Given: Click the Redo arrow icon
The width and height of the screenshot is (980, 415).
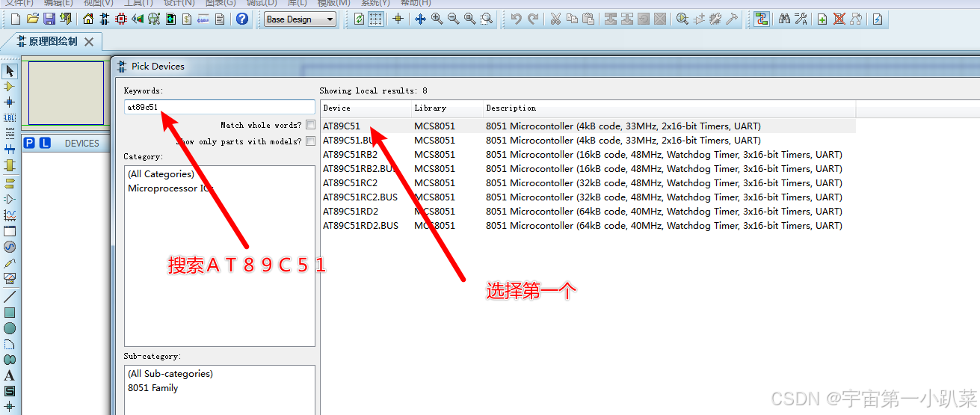Looking at the screenshot, I should (x=532, y=19).
